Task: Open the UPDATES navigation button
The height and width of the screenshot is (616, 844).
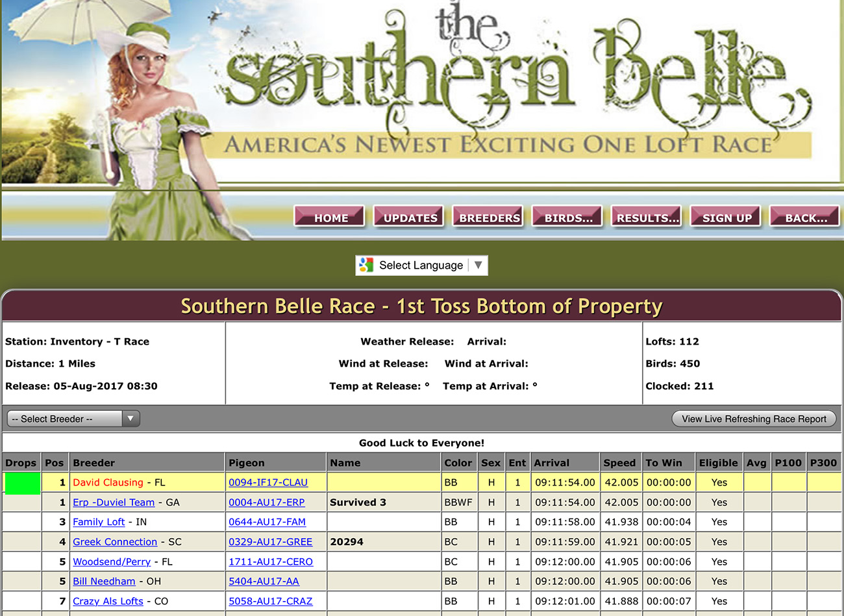Action: point(409,217)
